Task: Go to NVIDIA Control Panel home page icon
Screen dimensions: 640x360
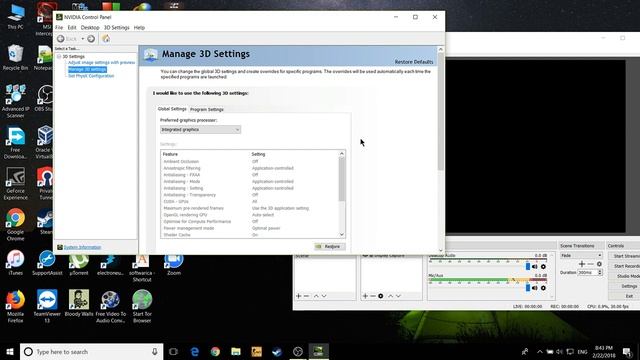Action: (106, 39)
